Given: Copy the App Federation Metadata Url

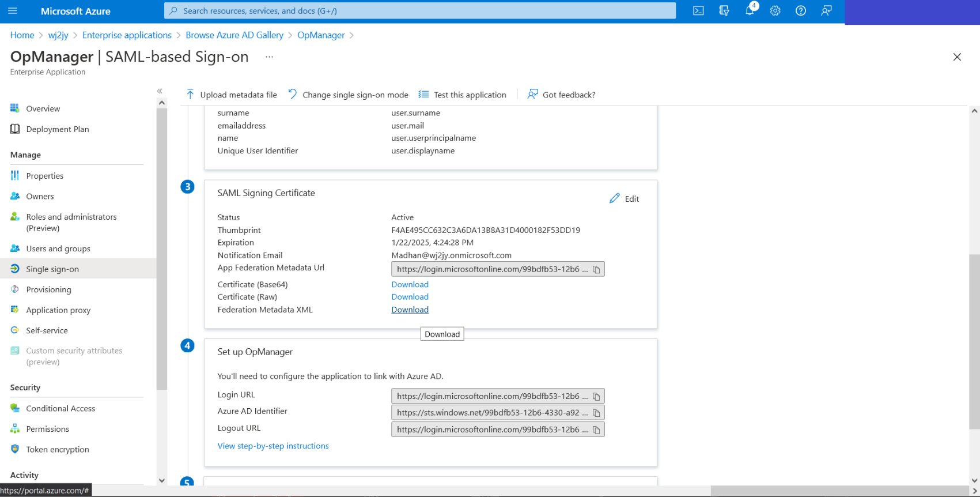Looking at the screenshot, I should (596, 269).
